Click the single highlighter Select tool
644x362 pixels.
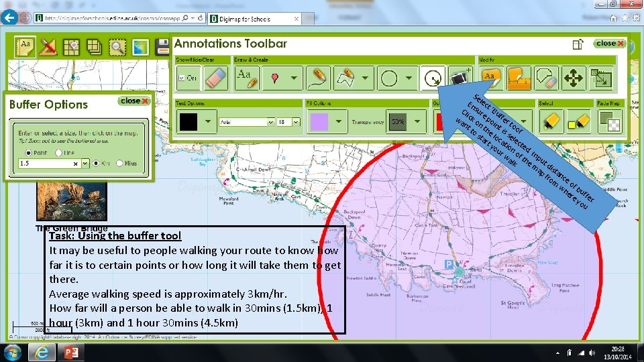(x=551, y=121)
